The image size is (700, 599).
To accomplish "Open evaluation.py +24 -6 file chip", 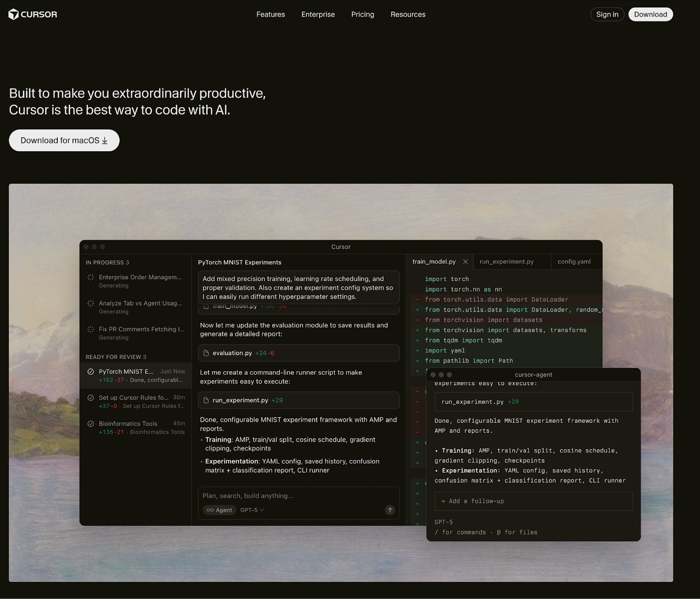I will click(x=299, y=353).
